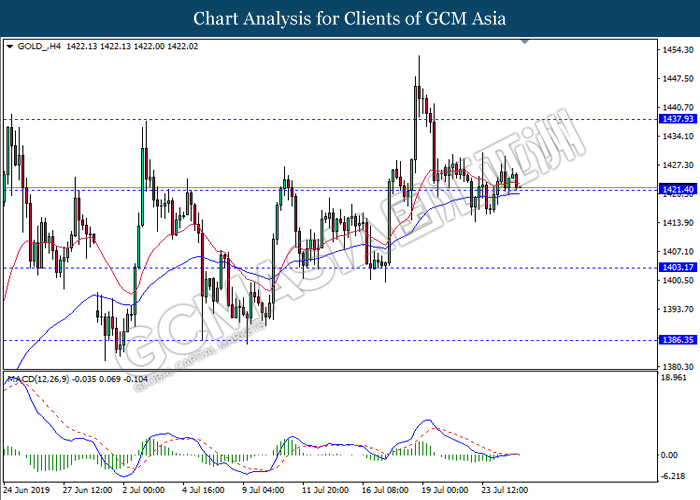This screenshot has height=500, width=700.
Task: Click the 18.961 MACD scale value
Action: [x=673, y=378]
